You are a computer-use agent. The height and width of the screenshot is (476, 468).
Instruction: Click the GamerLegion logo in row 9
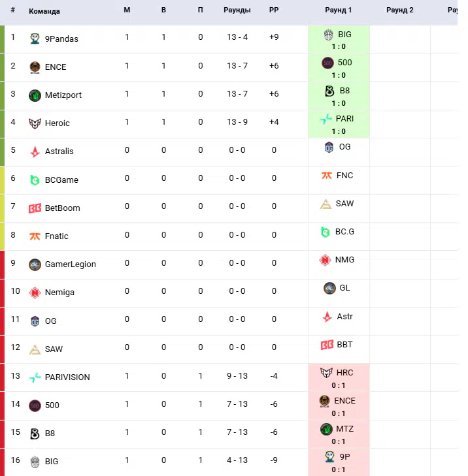(35, 264)
